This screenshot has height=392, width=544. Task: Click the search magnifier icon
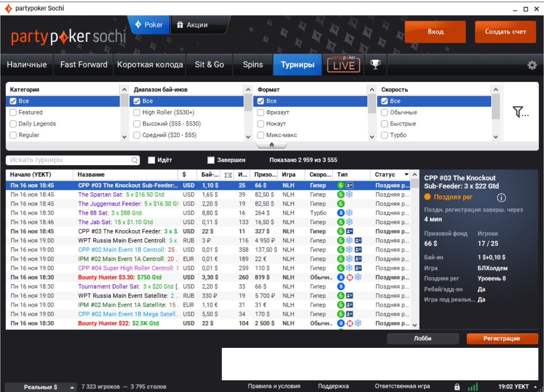tap(135, 160)
